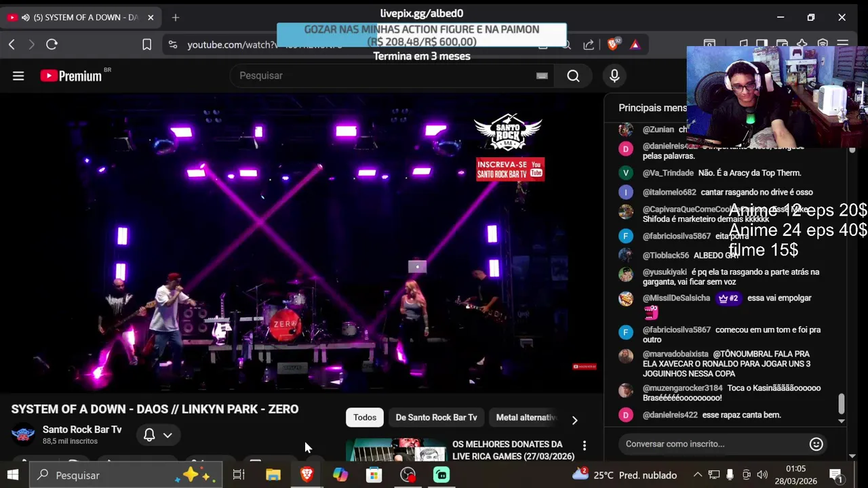Viewport: 868px width, 488px height.
Task: Open OS MELHORES DONATES DA LIVE video title
Action: tap(513, 450)
